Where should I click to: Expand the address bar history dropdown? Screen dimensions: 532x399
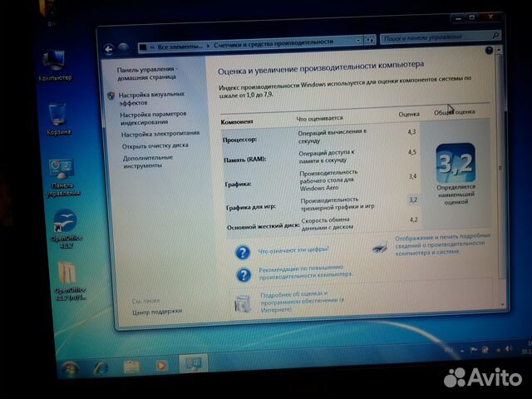[x=358, y=41]
